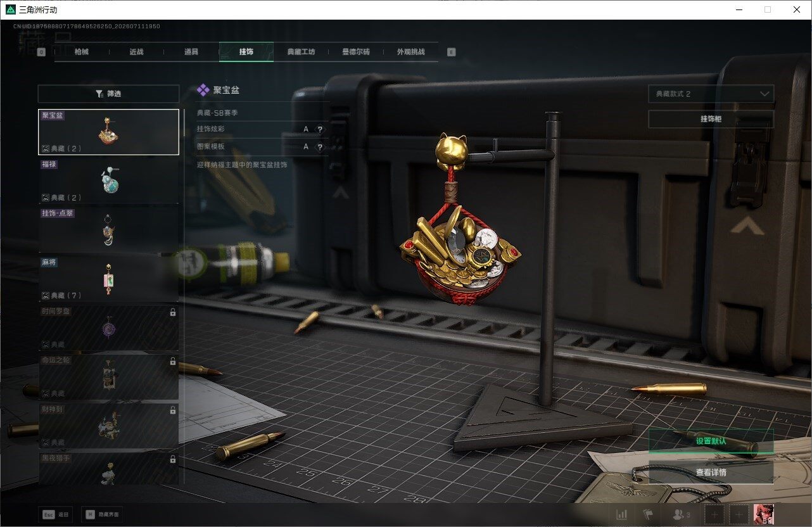Select the 麻将 charm card
The height and width of the screenshot is (527, 812).
click(108, 279)
